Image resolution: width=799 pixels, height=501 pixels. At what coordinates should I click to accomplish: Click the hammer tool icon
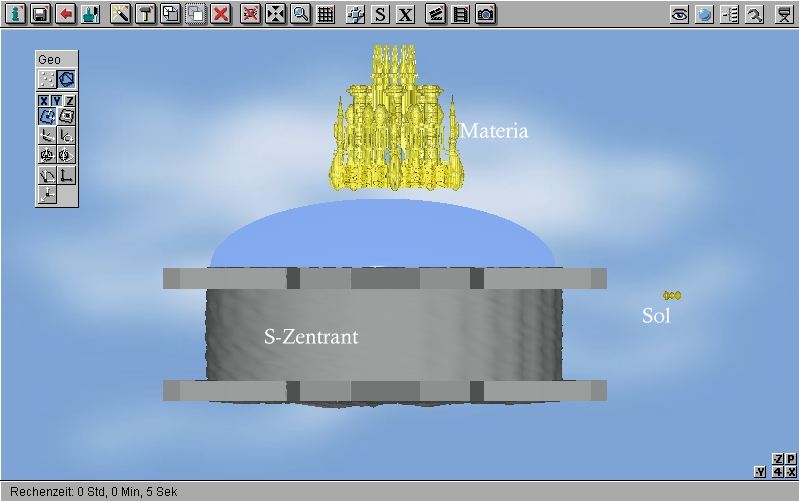[x=145, y=14]
